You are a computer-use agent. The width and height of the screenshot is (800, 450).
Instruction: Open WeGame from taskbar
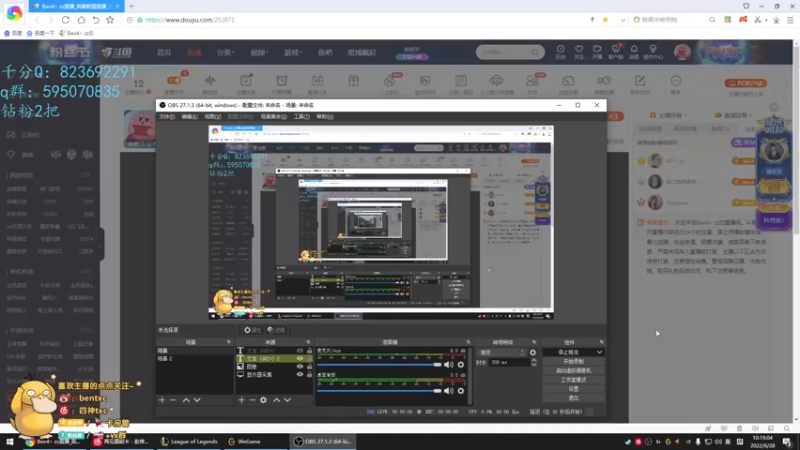click(244, 442)
